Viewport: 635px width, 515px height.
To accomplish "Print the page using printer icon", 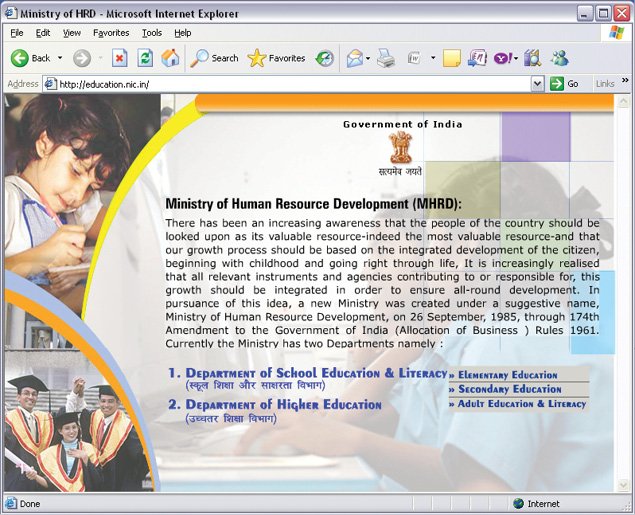I will tap(386, 58).
